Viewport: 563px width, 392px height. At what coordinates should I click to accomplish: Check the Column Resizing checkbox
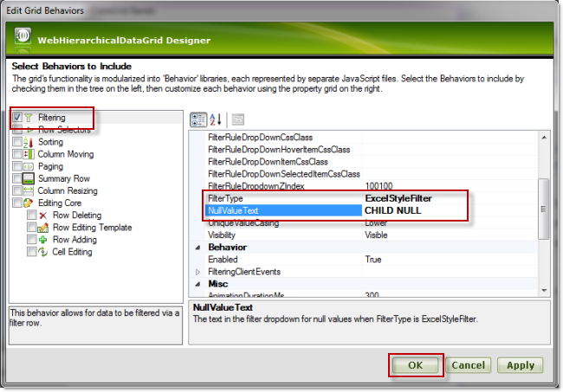point(17,190)
